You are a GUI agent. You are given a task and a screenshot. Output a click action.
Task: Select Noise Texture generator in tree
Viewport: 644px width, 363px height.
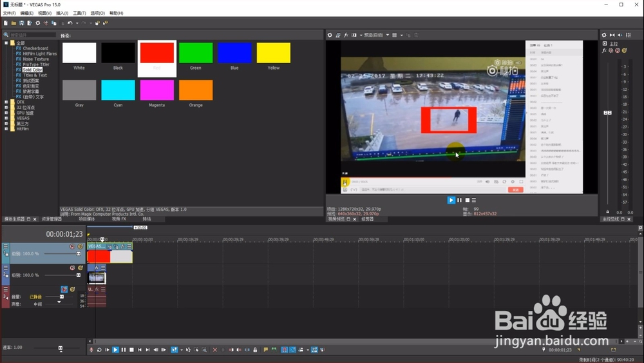click(35, 59)
